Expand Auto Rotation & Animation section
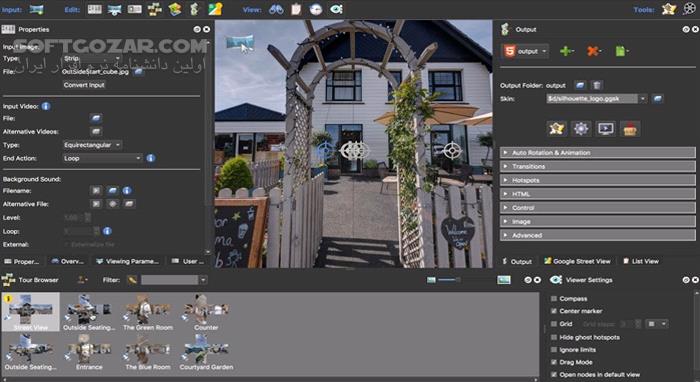The height and width of the screenshot is (382, 700). tap(597, 153)
